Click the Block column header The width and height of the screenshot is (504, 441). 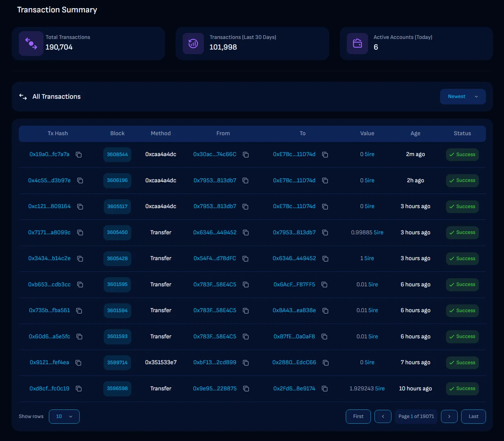tap(117, 133)
